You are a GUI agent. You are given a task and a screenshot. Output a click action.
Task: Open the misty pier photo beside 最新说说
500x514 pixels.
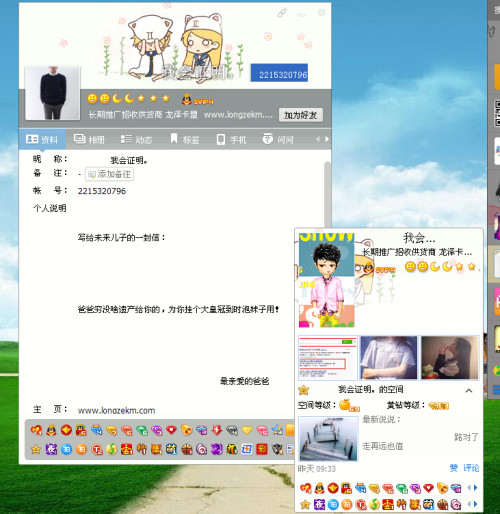pyautogui.click(x=328, y=439)
